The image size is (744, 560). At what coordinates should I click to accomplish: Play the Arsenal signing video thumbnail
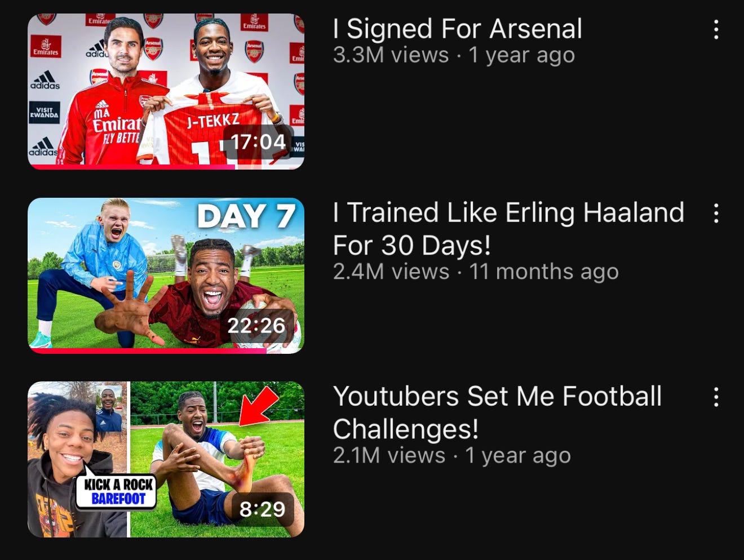[166, 91]
